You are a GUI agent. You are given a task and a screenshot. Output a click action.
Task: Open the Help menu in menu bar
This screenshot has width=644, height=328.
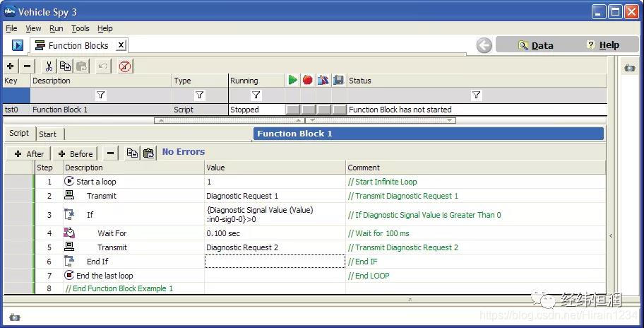(x=105, y=28)
